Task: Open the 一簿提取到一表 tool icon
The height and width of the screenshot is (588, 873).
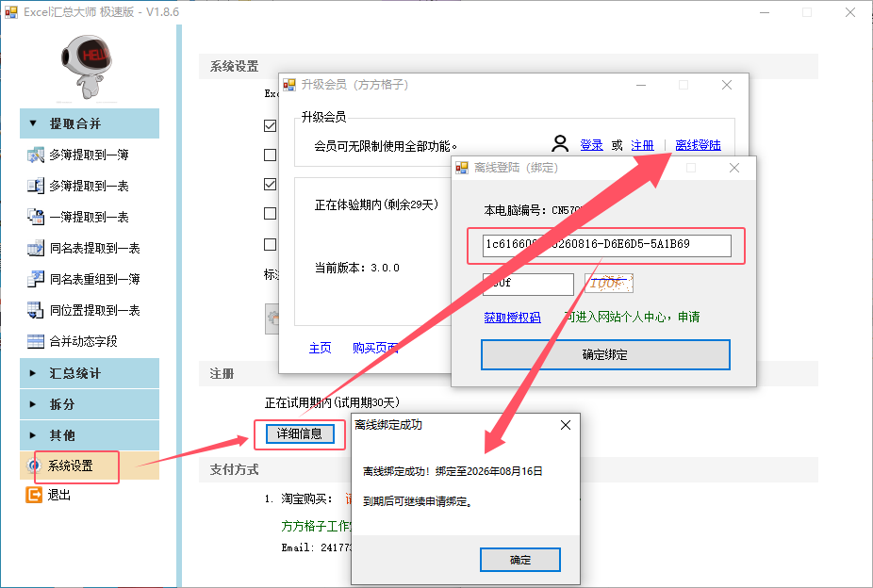Action: click(x=36, y=217)
